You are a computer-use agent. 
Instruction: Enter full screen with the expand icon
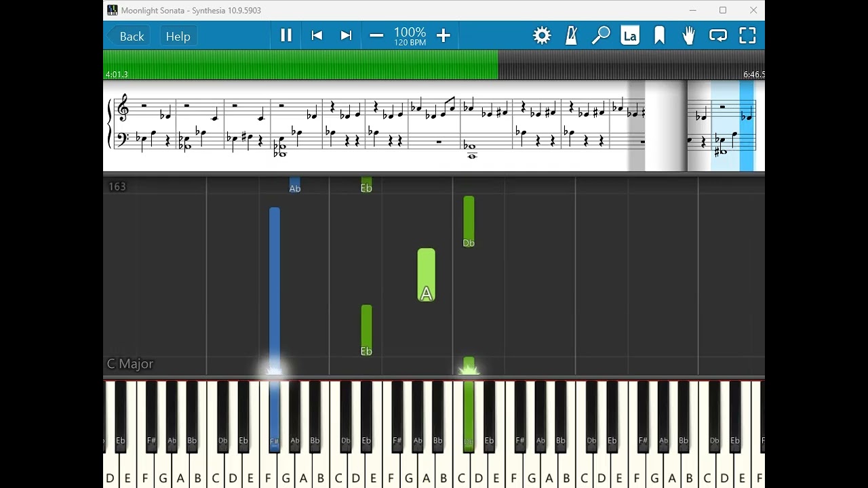(747, 36)
